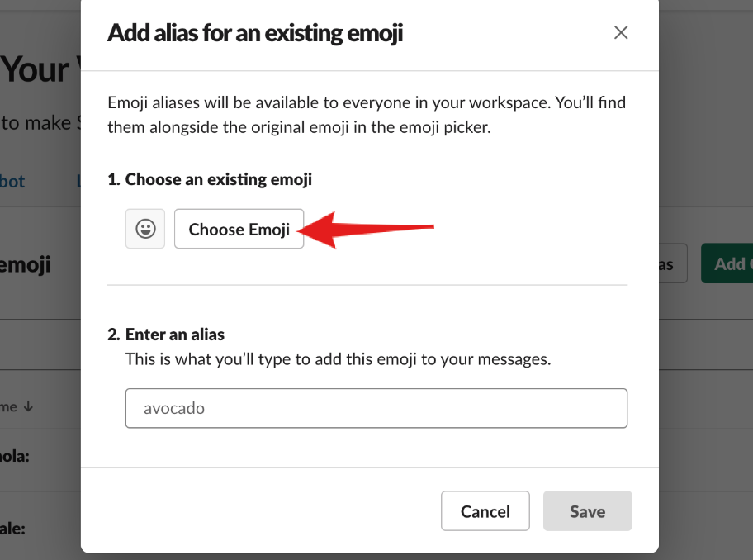Close the Add alias dialog

pyautogui.click(x=620, y=33)
